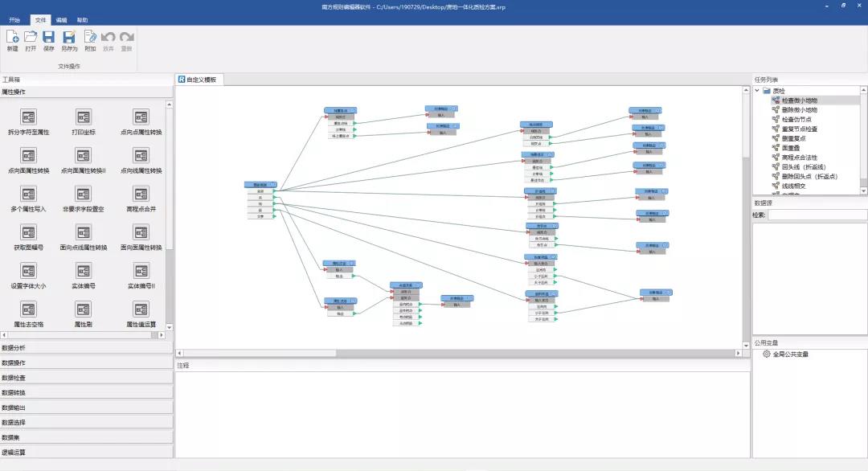The width and height of the screenshot is (868, 471).
Task: Select the 设置字体大小 tool icon
Action: (x=29, y=272)
